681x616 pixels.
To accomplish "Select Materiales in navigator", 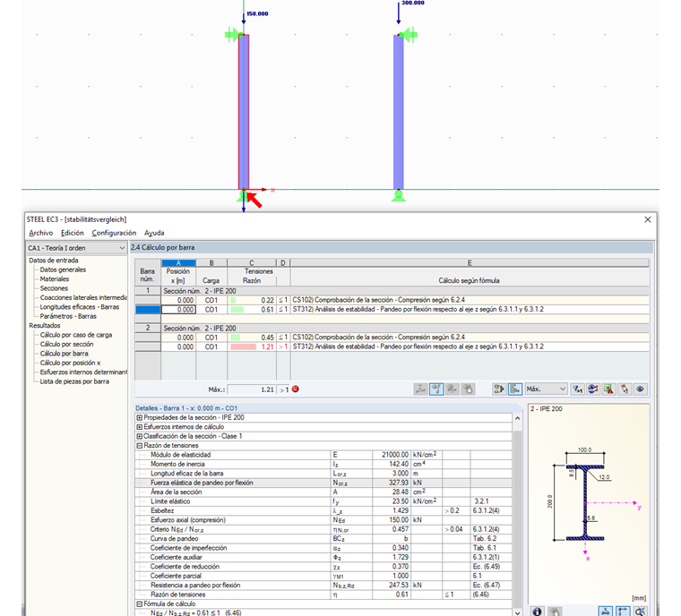I will 55,279.
